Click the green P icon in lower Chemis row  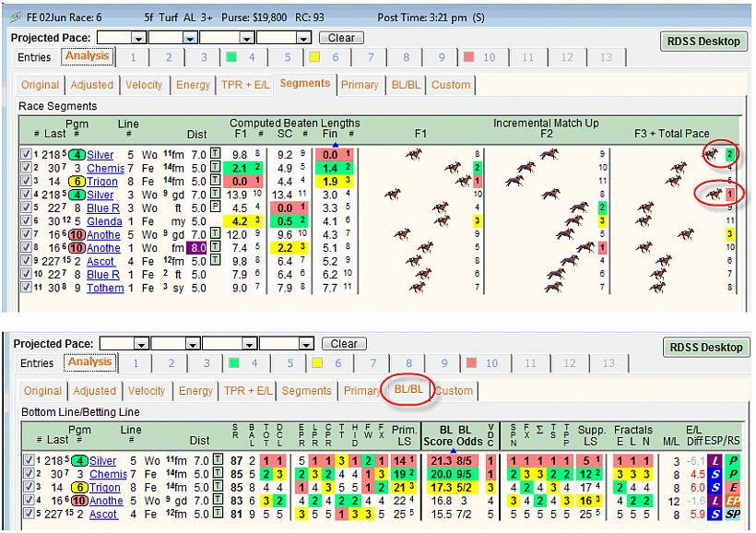pyautogui.click(x=732, y=474)
